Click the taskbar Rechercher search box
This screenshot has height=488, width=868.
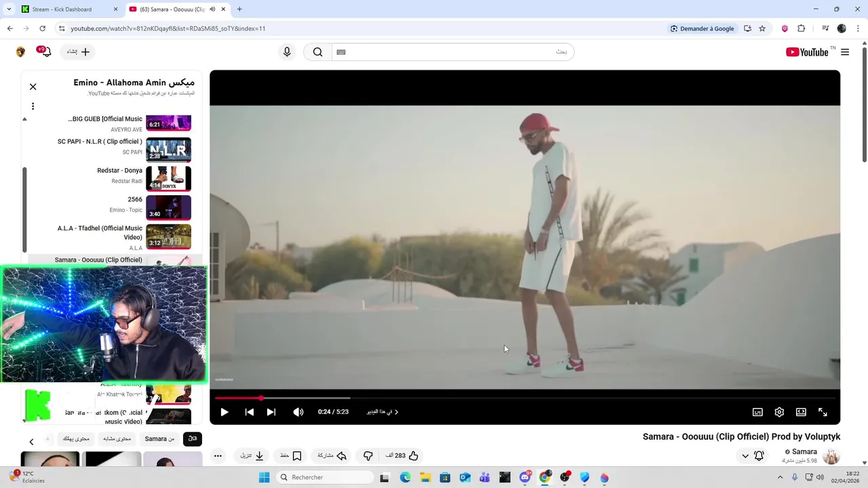coord(325,477)
